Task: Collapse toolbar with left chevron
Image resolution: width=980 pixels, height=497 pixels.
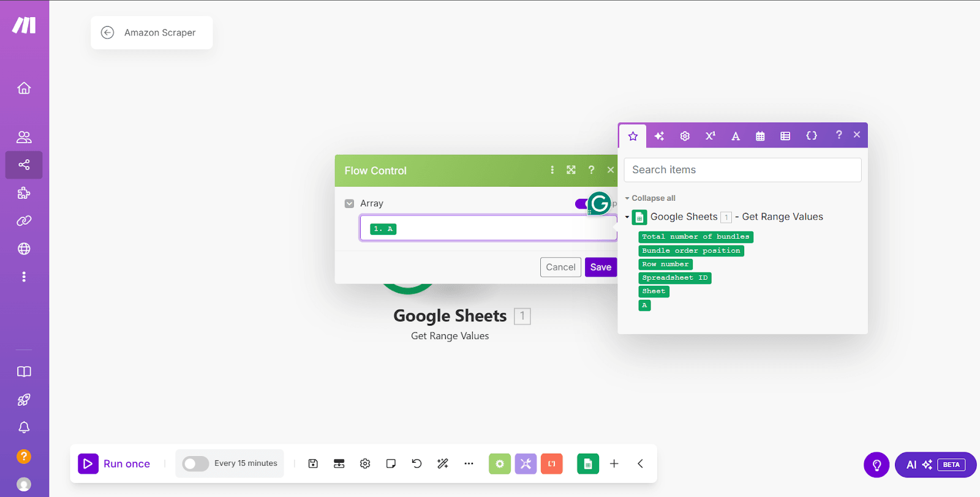Action: point(640,463)
